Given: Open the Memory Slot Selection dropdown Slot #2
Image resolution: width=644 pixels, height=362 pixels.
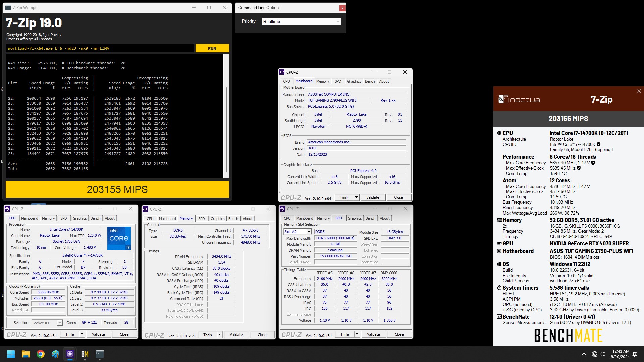Looking at the screenshot, I should [297, 232].
